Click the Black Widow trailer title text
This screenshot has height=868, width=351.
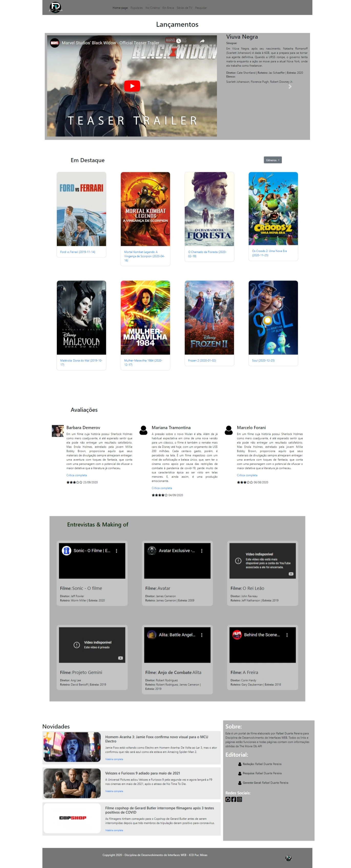(110, 43)
